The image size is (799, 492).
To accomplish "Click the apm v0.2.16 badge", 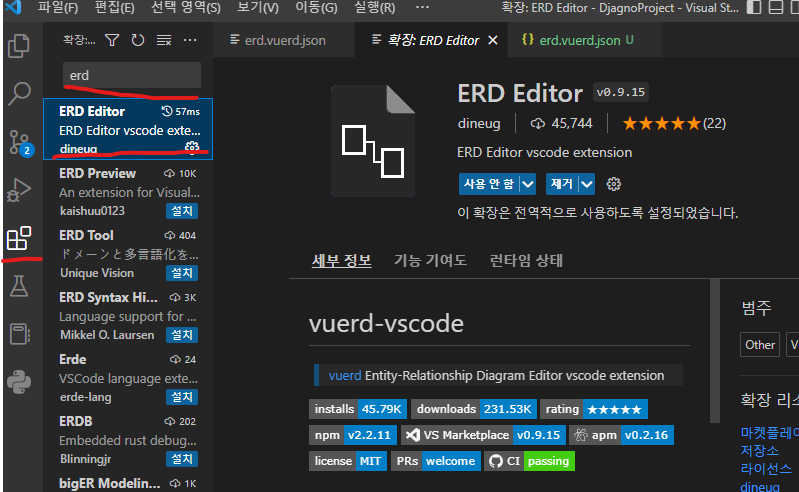I will coord(621,435).
